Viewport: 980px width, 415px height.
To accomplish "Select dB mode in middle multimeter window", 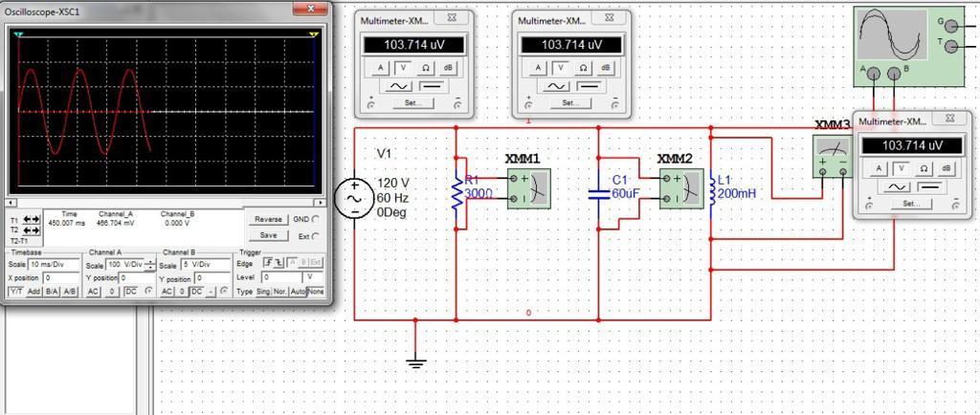I will 605,67.
